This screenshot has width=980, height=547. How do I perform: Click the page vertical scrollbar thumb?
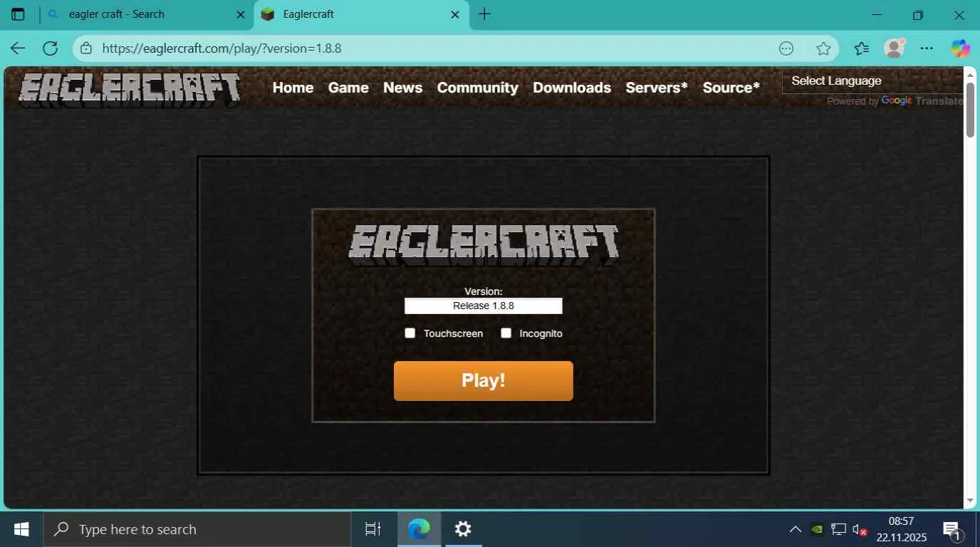(x=970, y=109)
